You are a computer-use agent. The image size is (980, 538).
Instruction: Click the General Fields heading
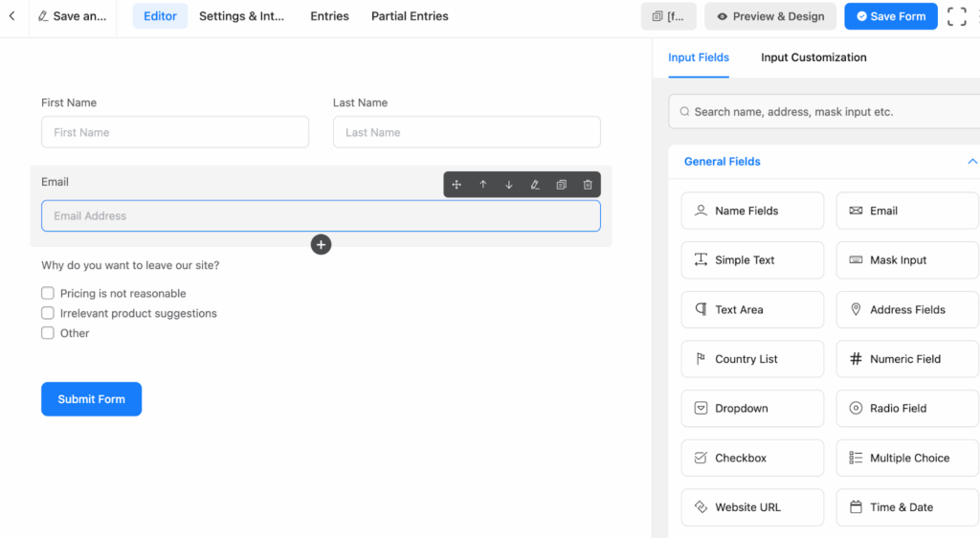tap(722, 161)
